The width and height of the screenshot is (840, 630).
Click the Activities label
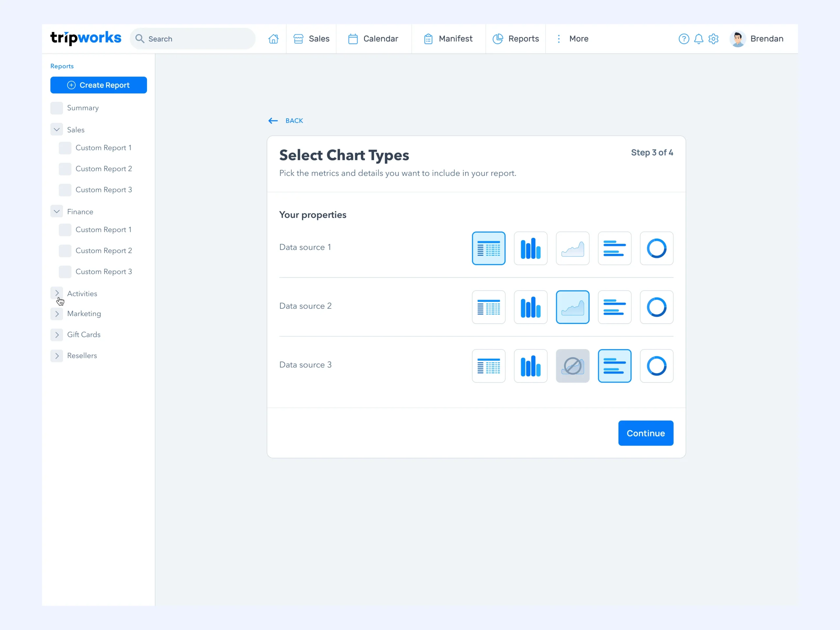82,294
